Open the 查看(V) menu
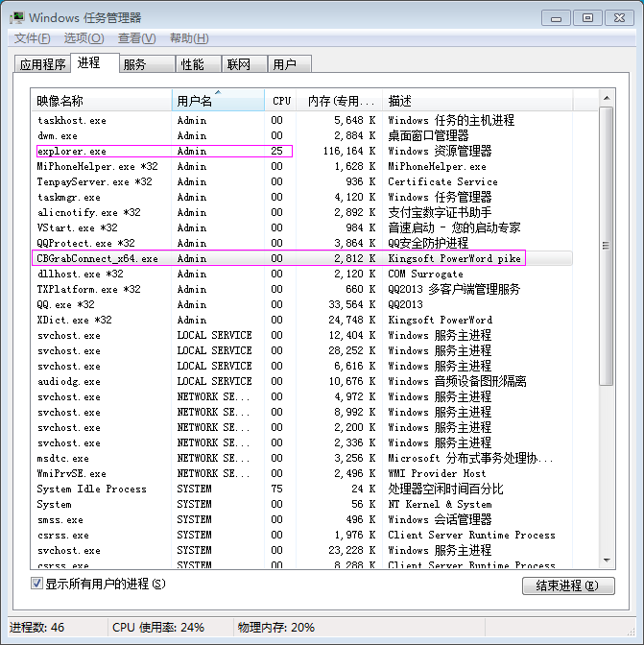The width and height of the screenshot is (644, 645). pos(136,37)
